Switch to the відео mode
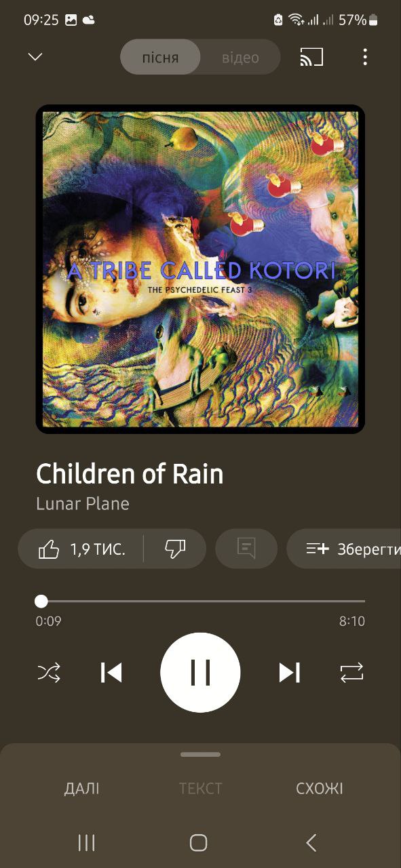Screen dimensions: 401x868 [x=240, y=57]
